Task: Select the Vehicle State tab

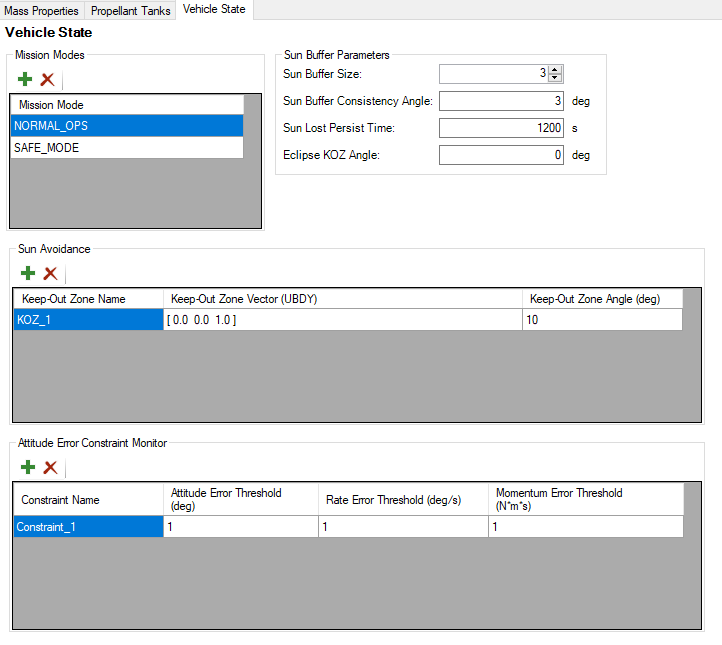Action: (x=214, y=10)
